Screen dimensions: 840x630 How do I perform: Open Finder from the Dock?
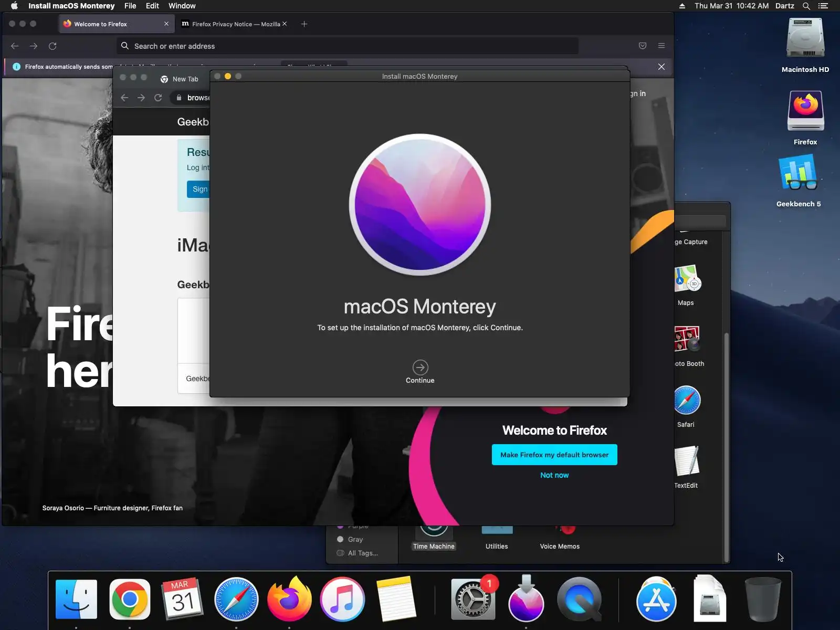[x=77, y=600]
